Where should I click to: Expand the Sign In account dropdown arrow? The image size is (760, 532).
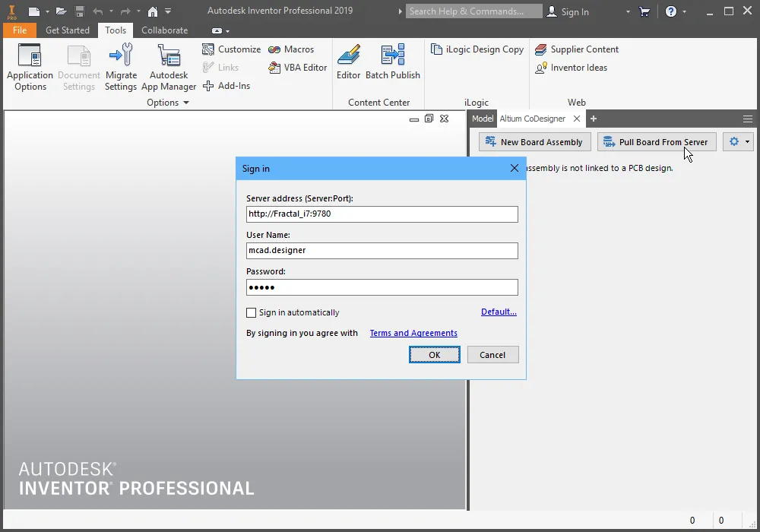(x=628, y=11)
